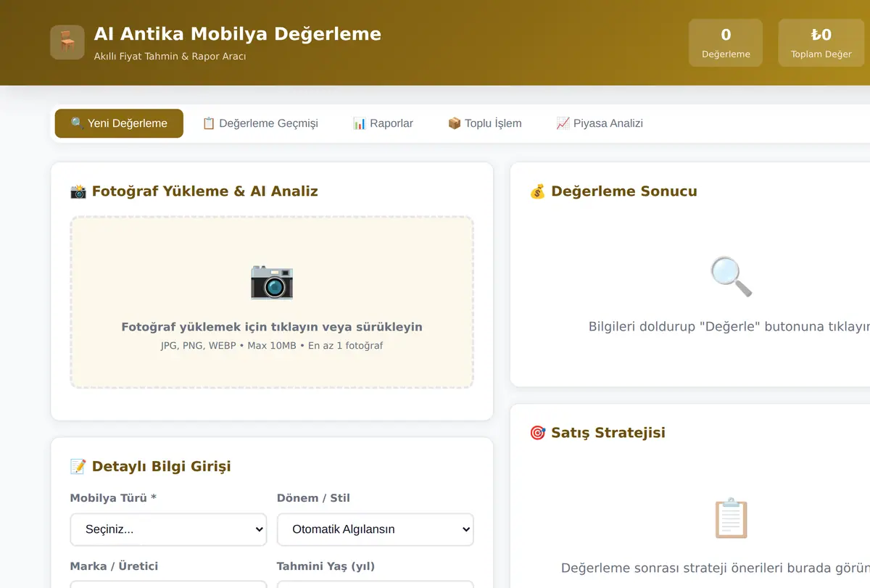Click the camera-flash icon beside Fotoğraf Yükleme heading

click(78, 191)
